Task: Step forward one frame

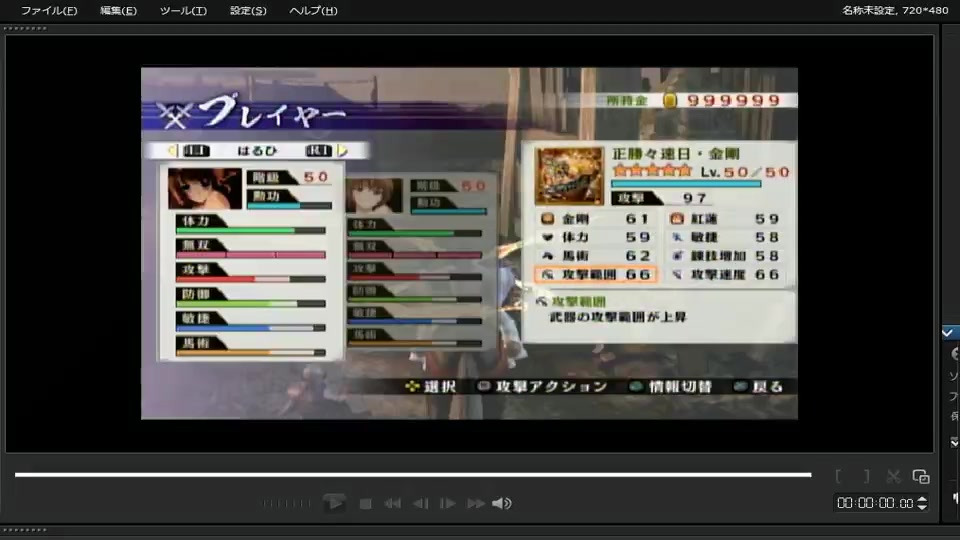Action: (448, 504)
